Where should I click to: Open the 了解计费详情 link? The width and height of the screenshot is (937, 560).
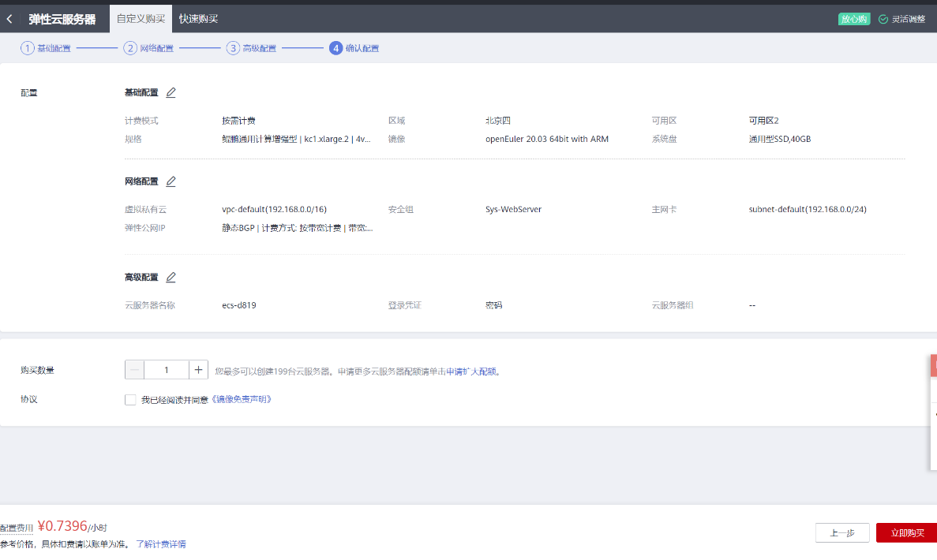(x=161, y=544)
